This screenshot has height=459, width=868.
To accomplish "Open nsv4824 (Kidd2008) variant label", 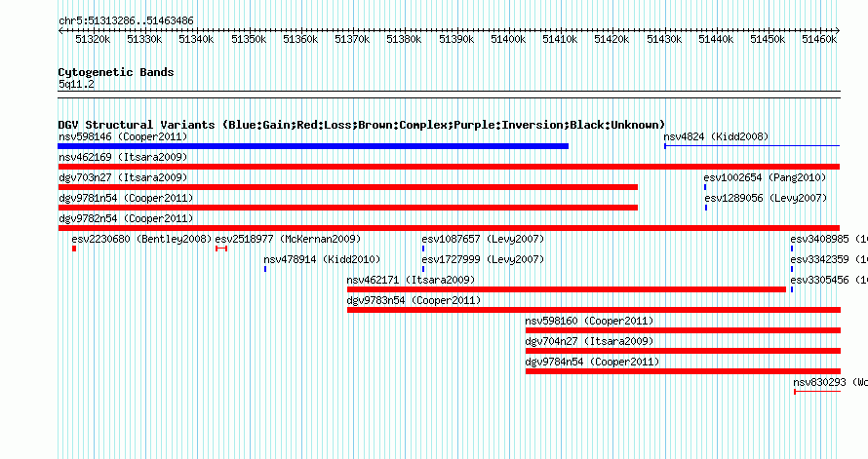I will 716,136.
